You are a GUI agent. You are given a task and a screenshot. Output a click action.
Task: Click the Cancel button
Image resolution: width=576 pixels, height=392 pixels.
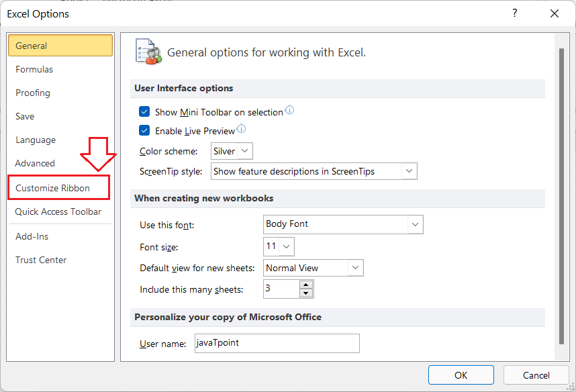[x=536, y=375]
